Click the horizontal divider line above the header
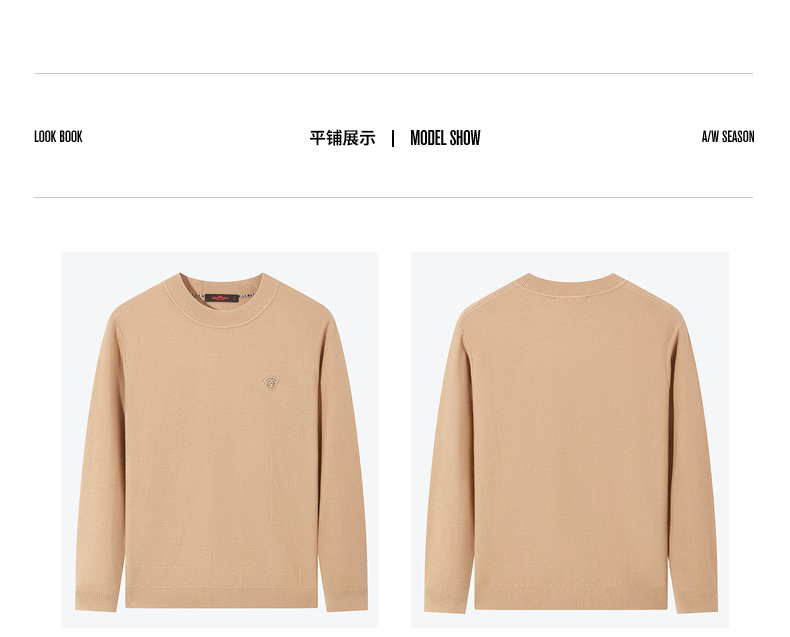This screenshot has width=790, height=637. (393, 74)
